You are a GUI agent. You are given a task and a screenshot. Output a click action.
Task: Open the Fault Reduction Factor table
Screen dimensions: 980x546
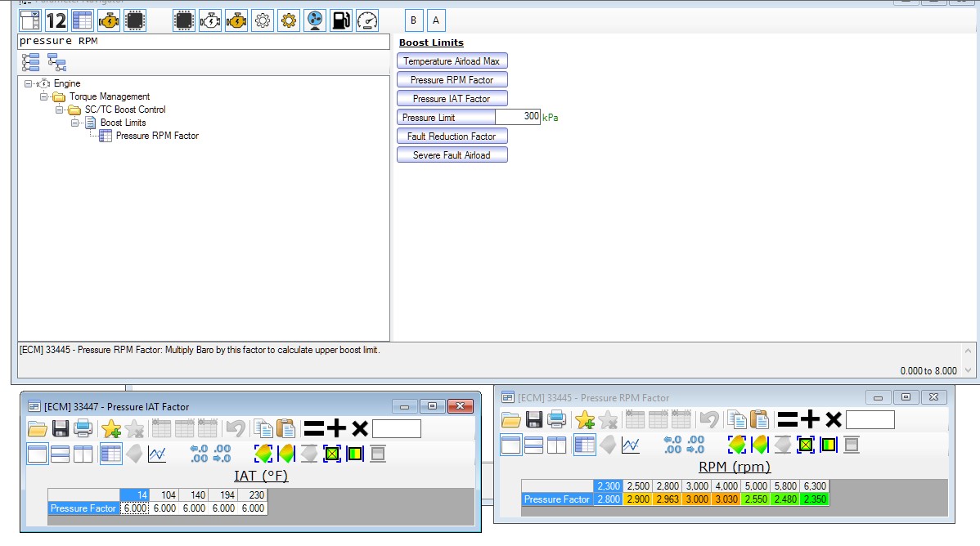point(452,136)
